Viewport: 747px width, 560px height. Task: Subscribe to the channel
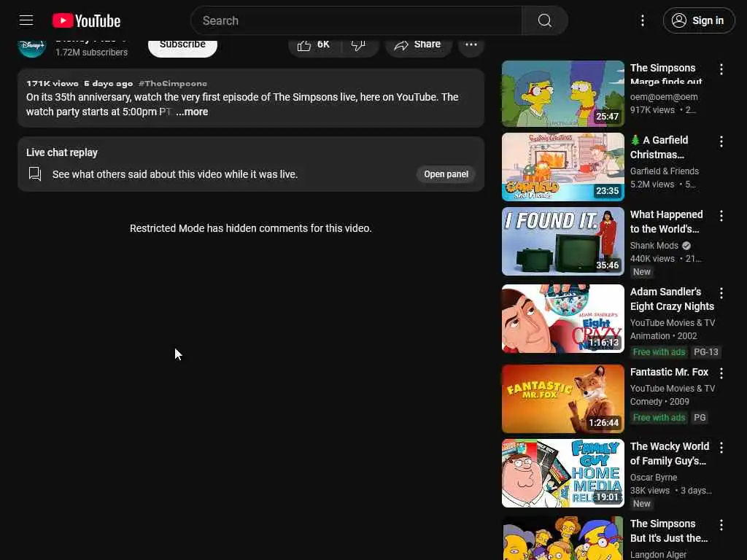point(182,45)
